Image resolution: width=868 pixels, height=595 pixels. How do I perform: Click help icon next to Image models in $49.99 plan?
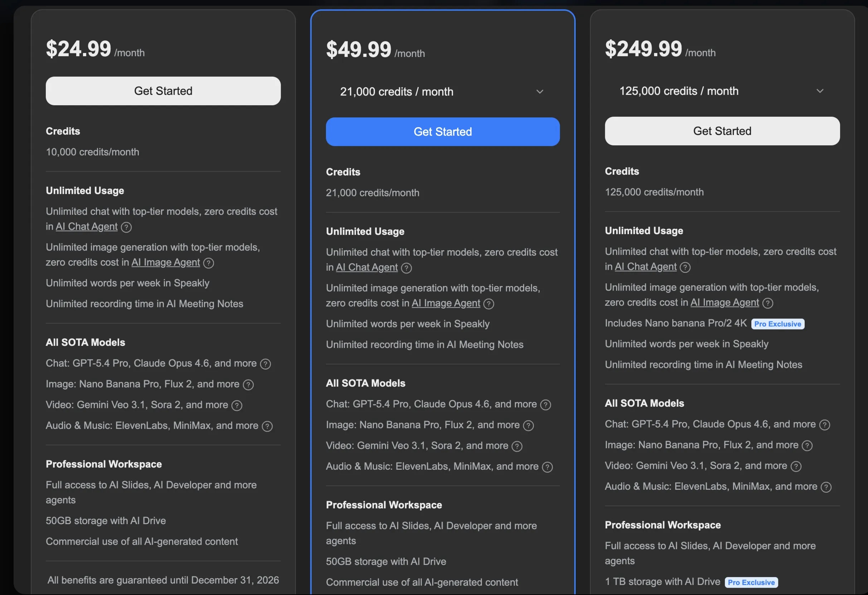(x=528, y=426)
